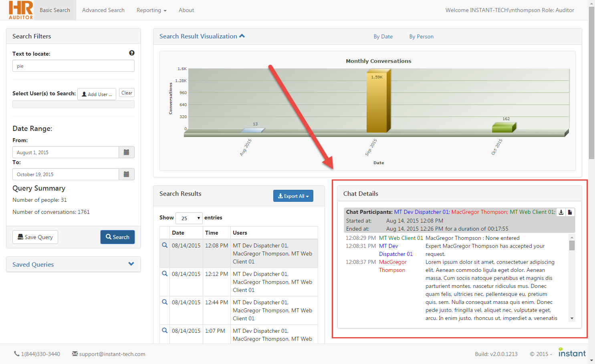The image size is (595, 364).
Task: Change the Show entries count dropdown
Action: pyautogui.click(x=189, y=218)
